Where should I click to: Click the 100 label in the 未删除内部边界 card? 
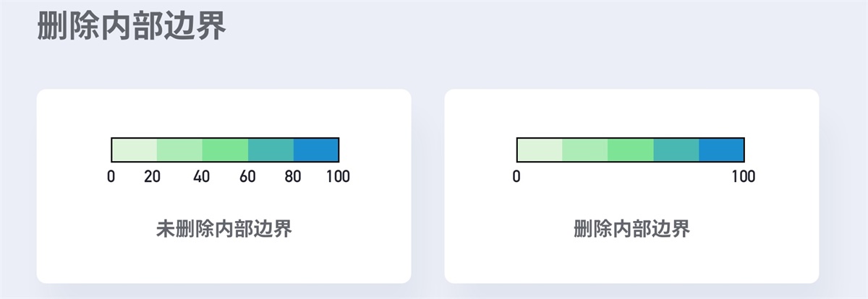338,176
